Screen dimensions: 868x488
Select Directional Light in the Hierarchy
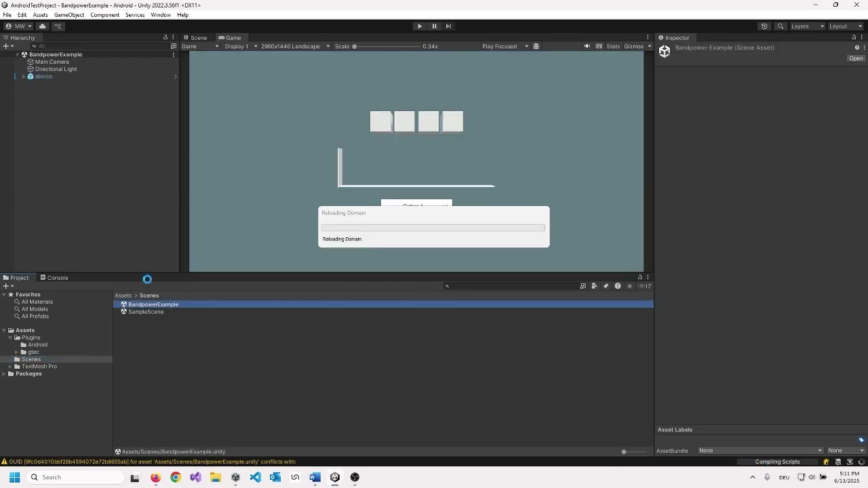[x=56, y=69]
